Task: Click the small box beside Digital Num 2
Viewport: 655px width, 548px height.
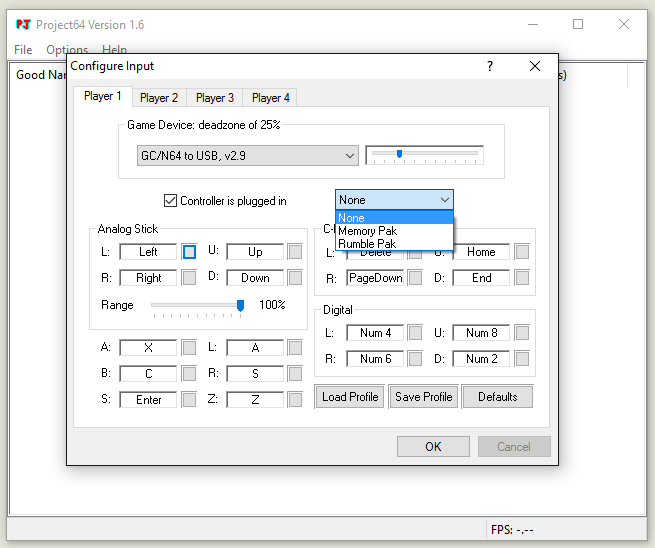Action: pyautogui.click(x=522, y=359)
